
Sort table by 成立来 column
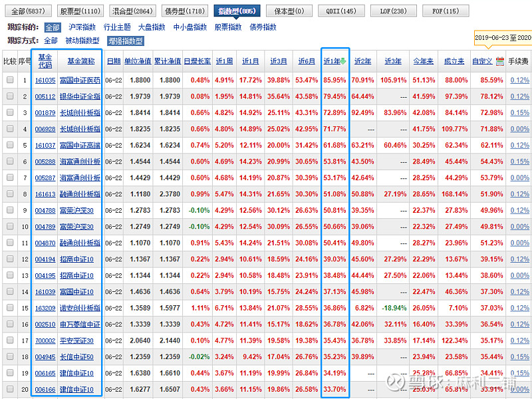(454, 61)
